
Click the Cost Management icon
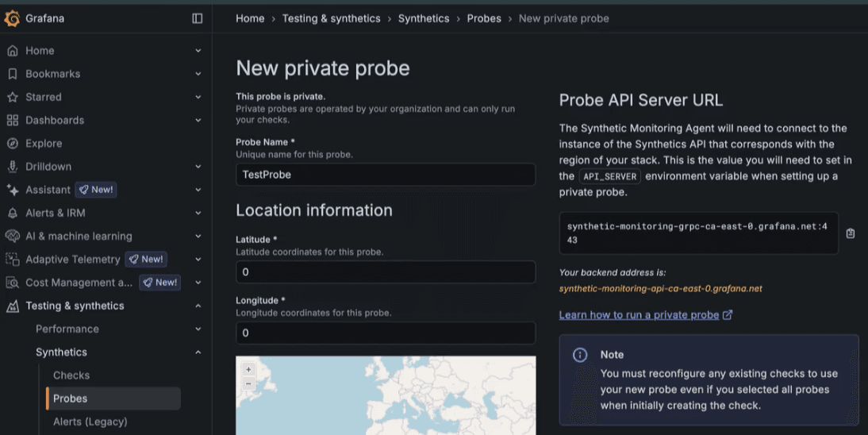pyautogui.click(x=12, y=283)
